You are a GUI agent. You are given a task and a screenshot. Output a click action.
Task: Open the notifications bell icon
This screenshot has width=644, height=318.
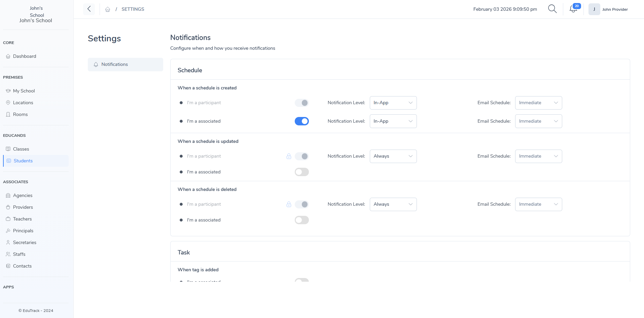(x=573, y=9)
